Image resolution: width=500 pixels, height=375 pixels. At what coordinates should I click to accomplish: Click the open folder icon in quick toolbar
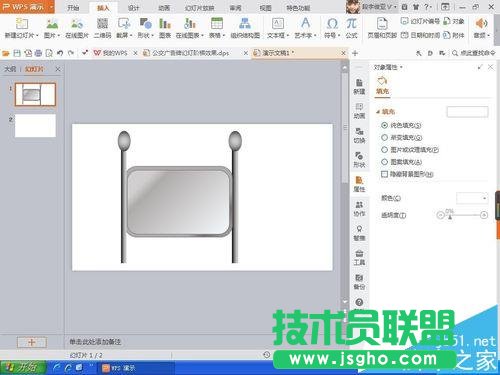(5, 53)
